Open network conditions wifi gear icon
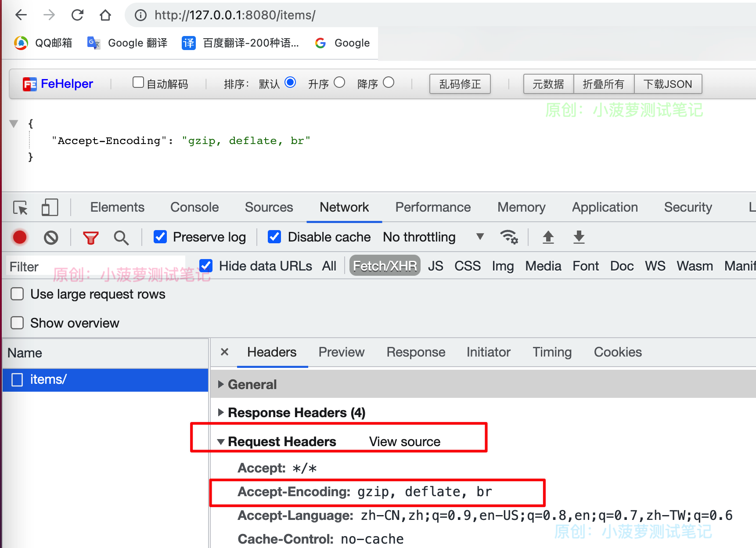Viewport: 756px width, 548px height. [509, 237]
